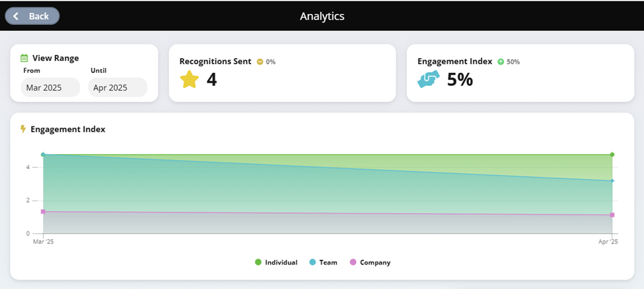Click the back chevron arrow icon

[16, 16]
